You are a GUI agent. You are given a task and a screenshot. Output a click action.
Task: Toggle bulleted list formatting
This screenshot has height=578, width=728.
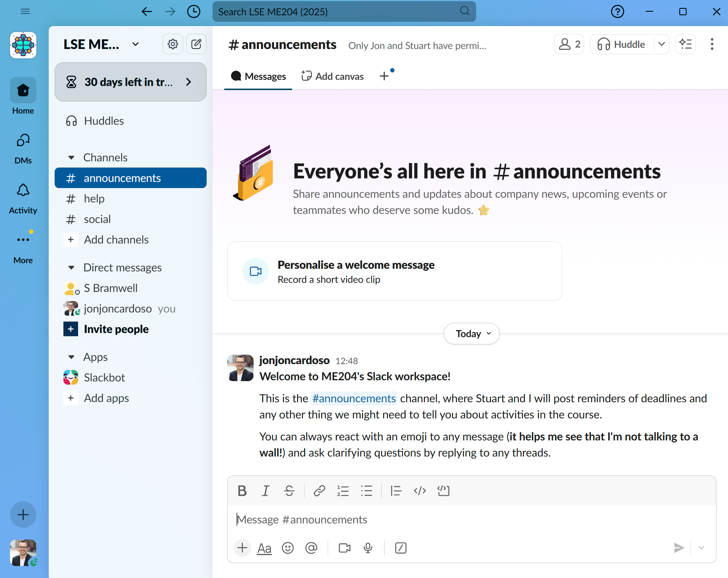[366, 491]
